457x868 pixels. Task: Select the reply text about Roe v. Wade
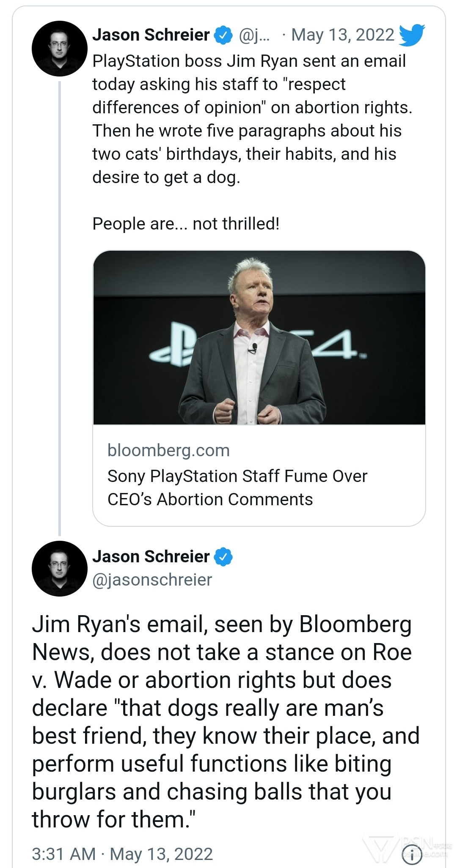click(x=224, y=721)
